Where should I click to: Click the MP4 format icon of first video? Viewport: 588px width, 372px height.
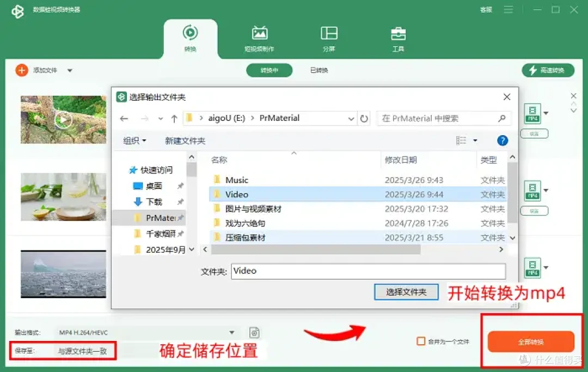coord(532,113)
